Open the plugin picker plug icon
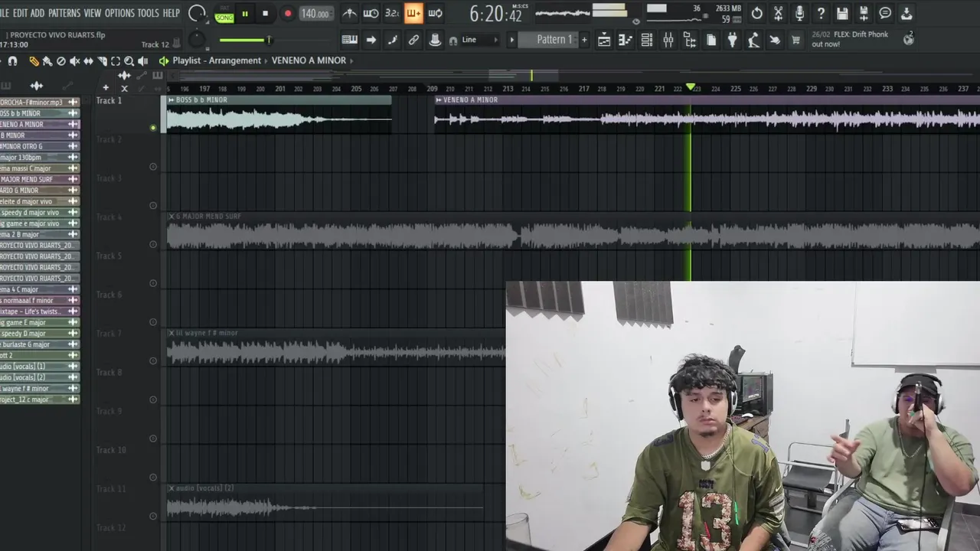 tap(733, 40)
